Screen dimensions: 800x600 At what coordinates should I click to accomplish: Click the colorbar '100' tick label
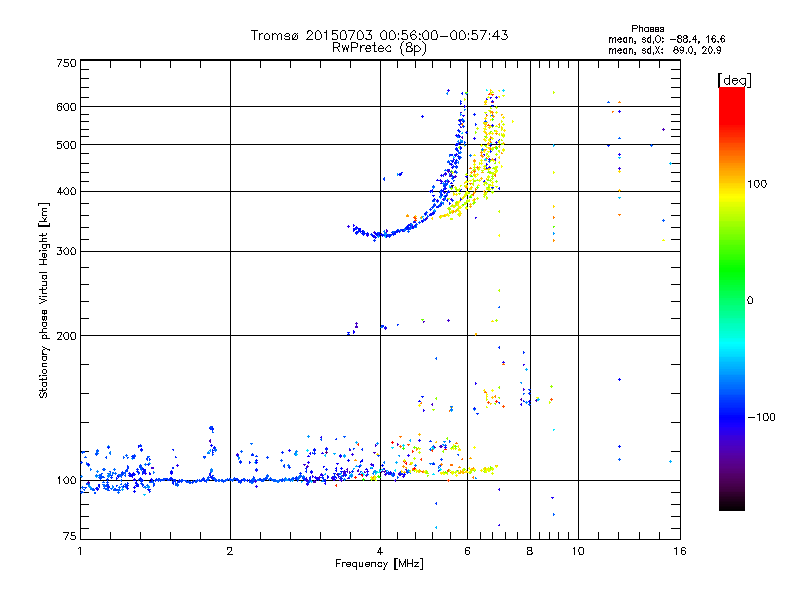(x=757, y=184)
